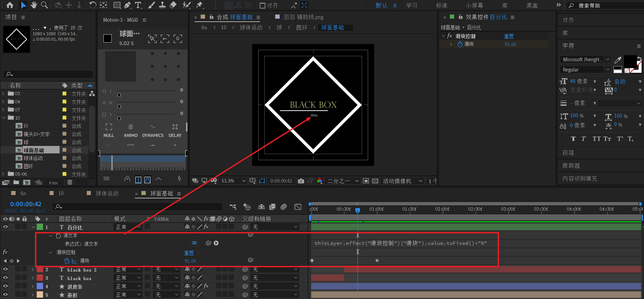Toggle the snapping 对齐 checkbox
Viewport: 644px width, 299px height.
point(262,5)
